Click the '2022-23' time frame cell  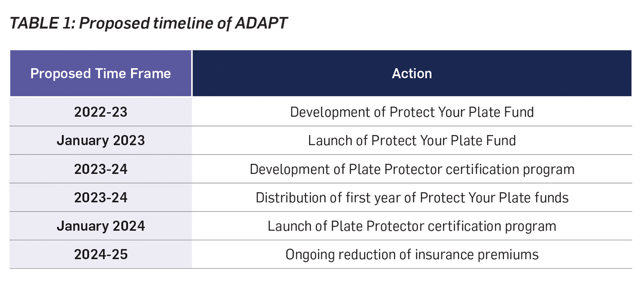tap(101, 112)
